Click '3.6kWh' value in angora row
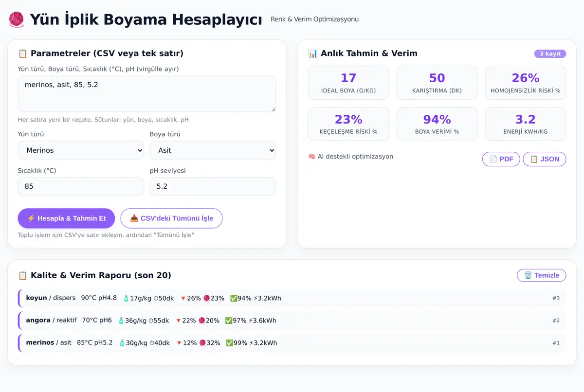Screen dimensions: 584x392 coord(265,321)
